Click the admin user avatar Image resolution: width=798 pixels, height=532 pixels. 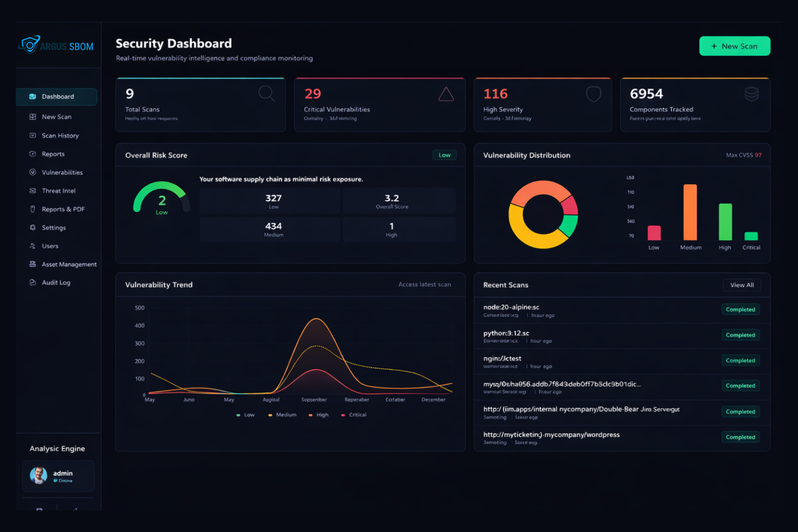38,475
